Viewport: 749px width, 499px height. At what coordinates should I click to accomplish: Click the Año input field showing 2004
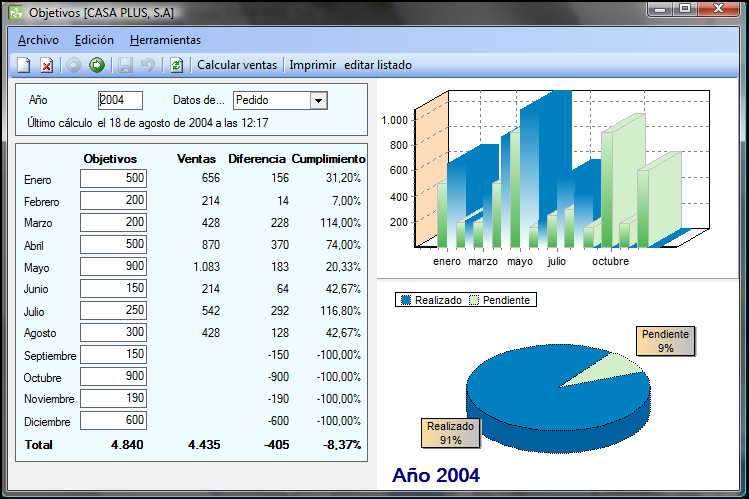(x=120, y=100)
